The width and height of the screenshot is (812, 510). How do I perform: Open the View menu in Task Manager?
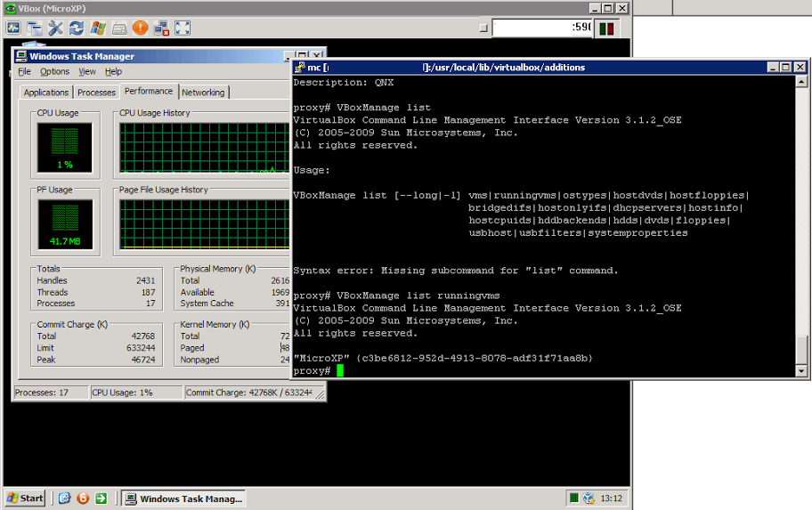tap(87, 71)
